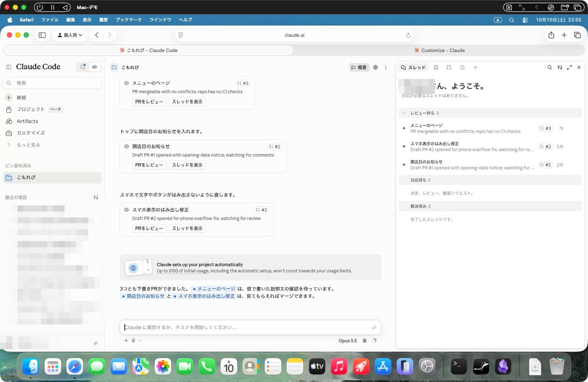Toggle watch eye on 開店日のお知らせ card
The image size is (588, 382).
[126, 146]
